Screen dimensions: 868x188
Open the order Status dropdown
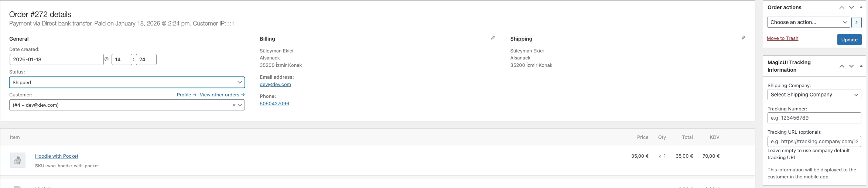point(127,82)
